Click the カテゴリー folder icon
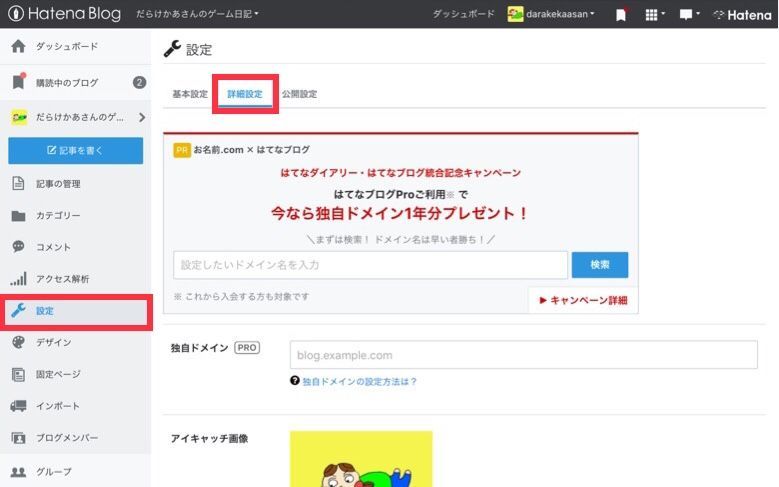The width and height of the screenshot is (779, 487). [x=18, y=216]
